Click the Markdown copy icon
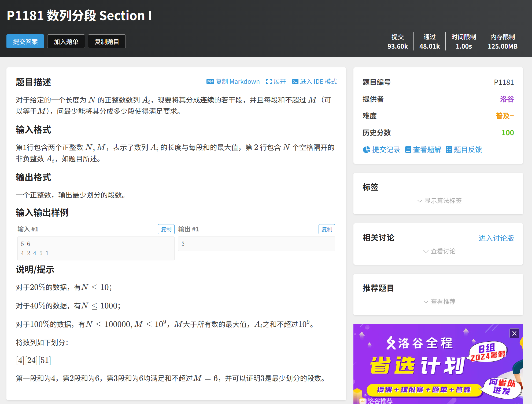The width and height of the screenshot is (532, 404). [210, 82]
